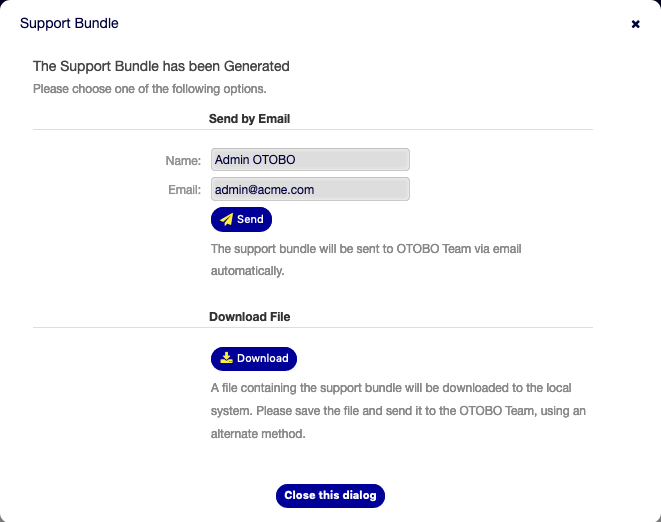Click the 'alternate method.' text line
Viewport: 661px width, 522px height.
[x=257, y=435]
